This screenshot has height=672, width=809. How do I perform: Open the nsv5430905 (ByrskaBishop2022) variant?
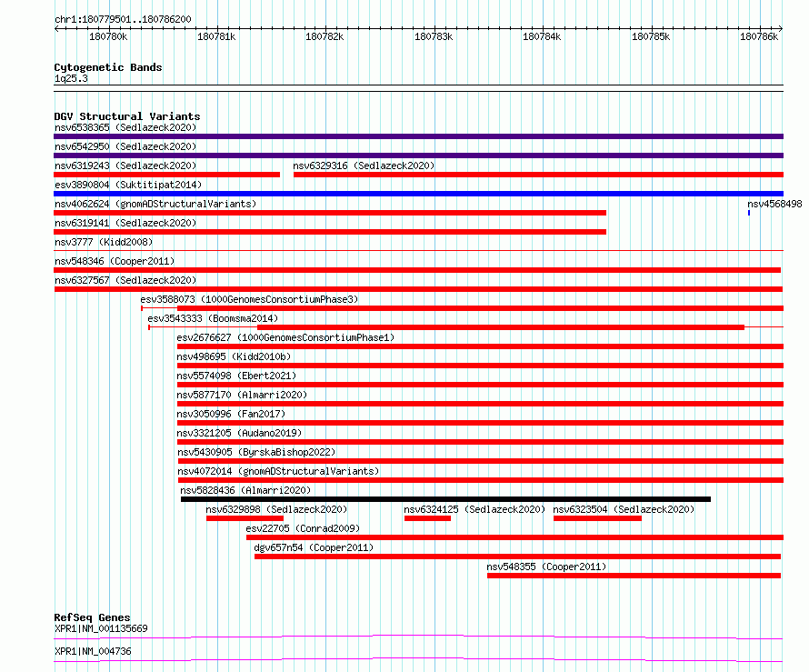point(256,452)
